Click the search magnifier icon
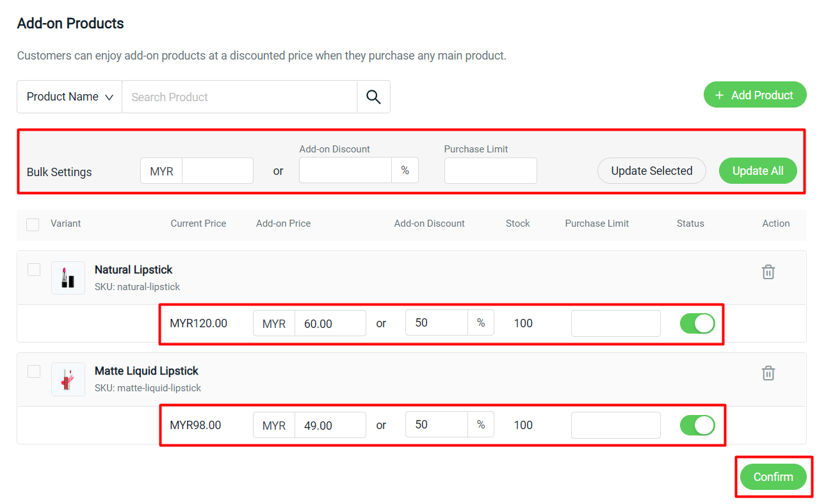826x504 pixels. tap(373, 96)
